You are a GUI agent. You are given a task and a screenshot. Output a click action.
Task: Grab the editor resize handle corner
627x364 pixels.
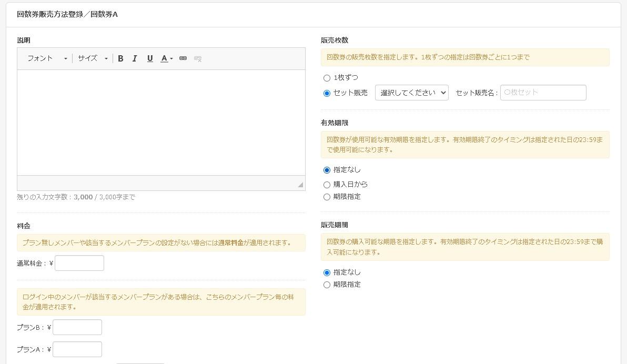tap(300, 185)
